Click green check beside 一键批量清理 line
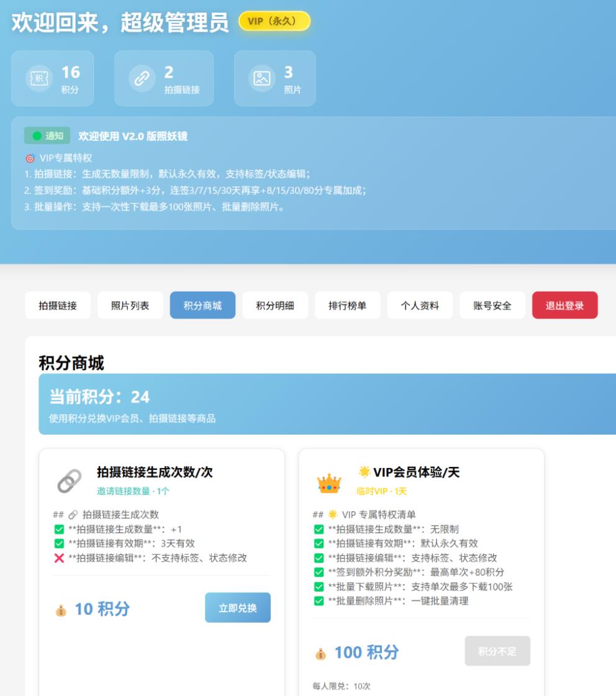This screenshot has width=616, height=696. pos(319,601)
